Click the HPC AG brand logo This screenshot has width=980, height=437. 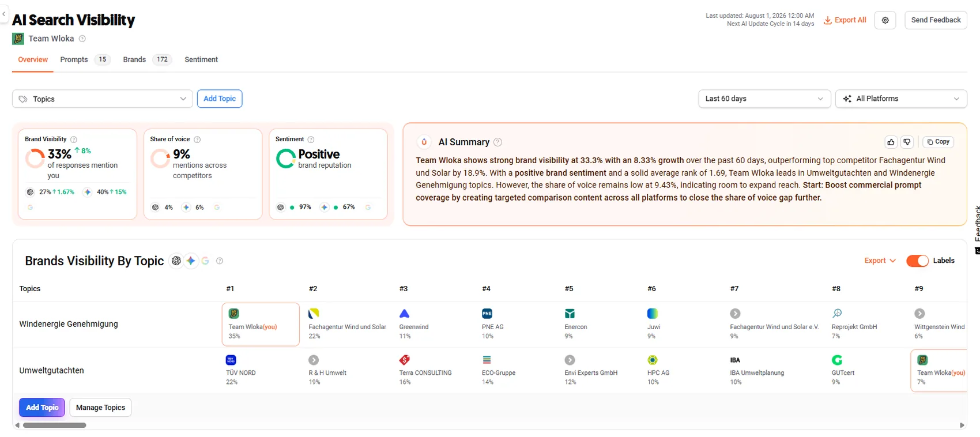pos(653,360)
